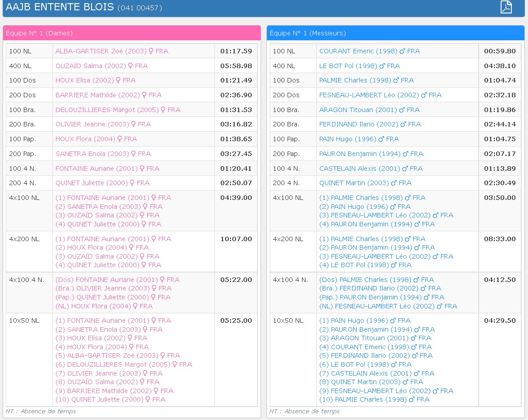Screen dimensions: 528x420
Task: Open (Bra.) FERDINAND Ilario in men's medley relay
Action: pyautogui.click(x=380, y=289)
